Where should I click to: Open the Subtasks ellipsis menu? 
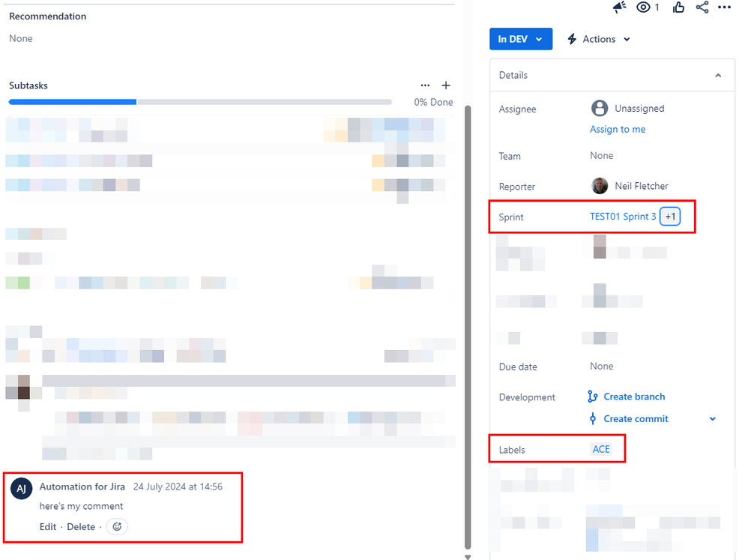(425, 85)
